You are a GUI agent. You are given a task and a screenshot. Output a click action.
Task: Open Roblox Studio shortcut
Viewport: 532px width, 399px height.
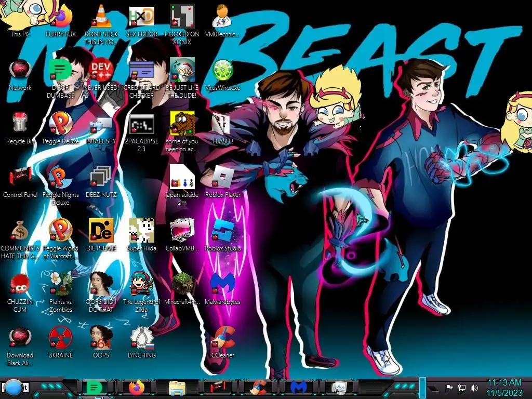pos(222,235)
